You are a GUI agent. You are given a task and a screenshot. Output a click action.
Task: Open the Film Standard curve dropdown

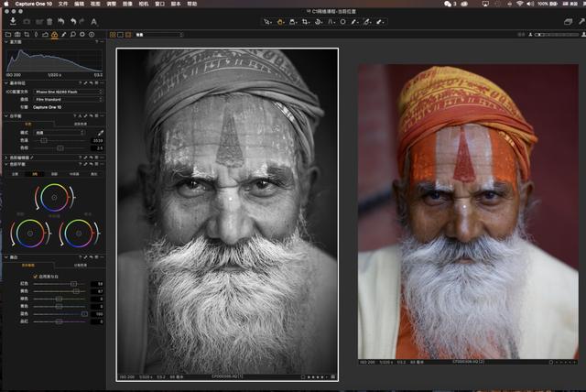tap(68, 99)
